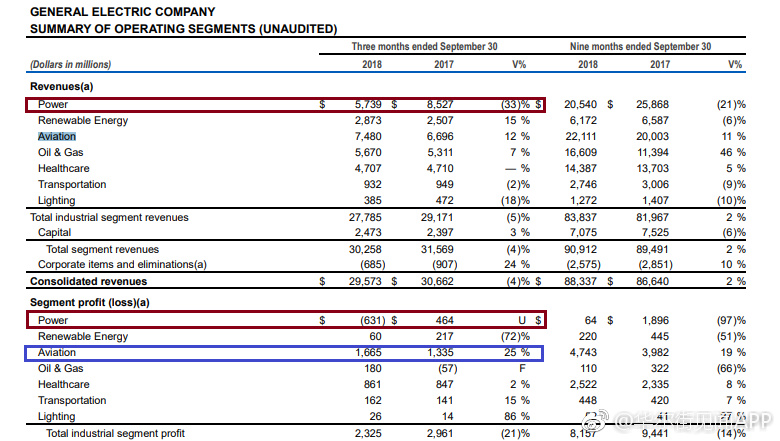The width and height of the screenshot is (780, 441).
Task: Click Renewable Energy profit "217"
Action: click(445, 336)
